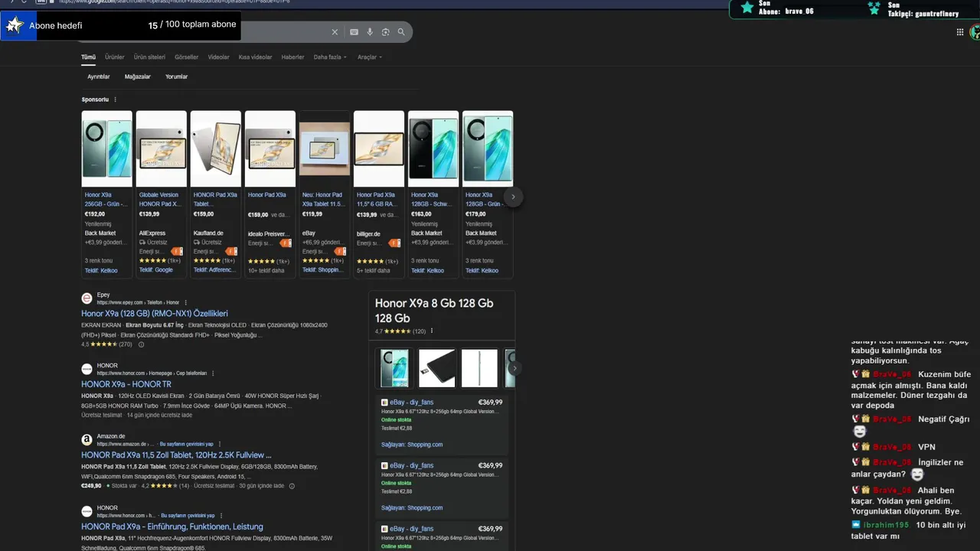Select the Ayrıntılar filter chip
This screenshot has height=551, width=980.
[x=99, y=77]
